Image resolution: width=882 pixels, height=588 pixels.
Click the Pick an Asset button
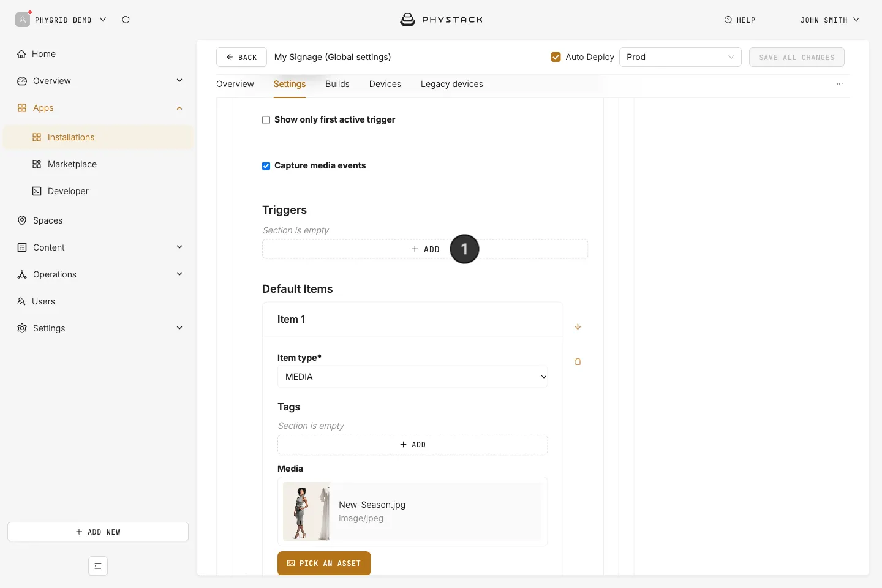click(324, 563)
